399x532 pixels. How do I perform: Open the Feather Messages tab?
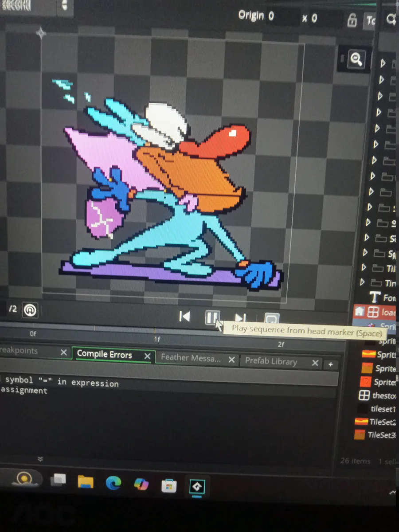point(191,358)
